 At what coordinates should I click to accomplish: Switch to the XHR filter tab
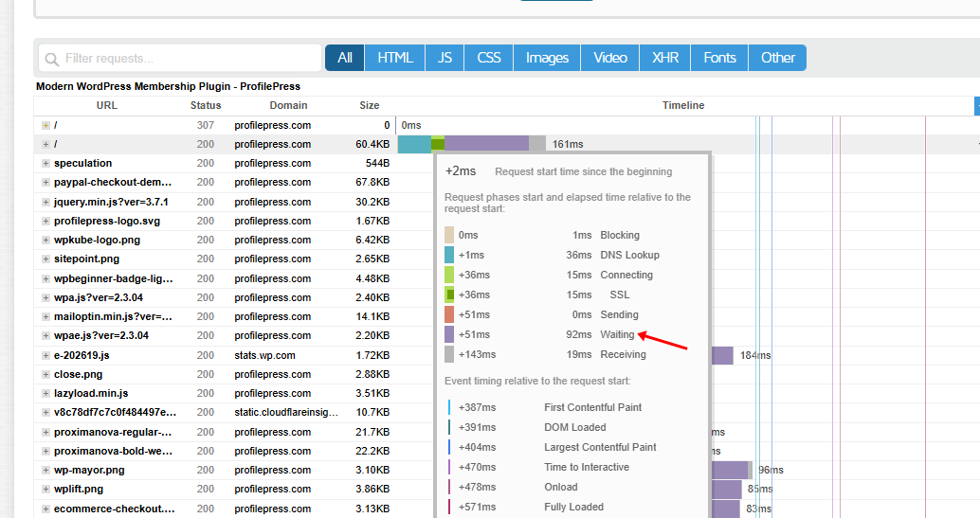pos(665,58)
